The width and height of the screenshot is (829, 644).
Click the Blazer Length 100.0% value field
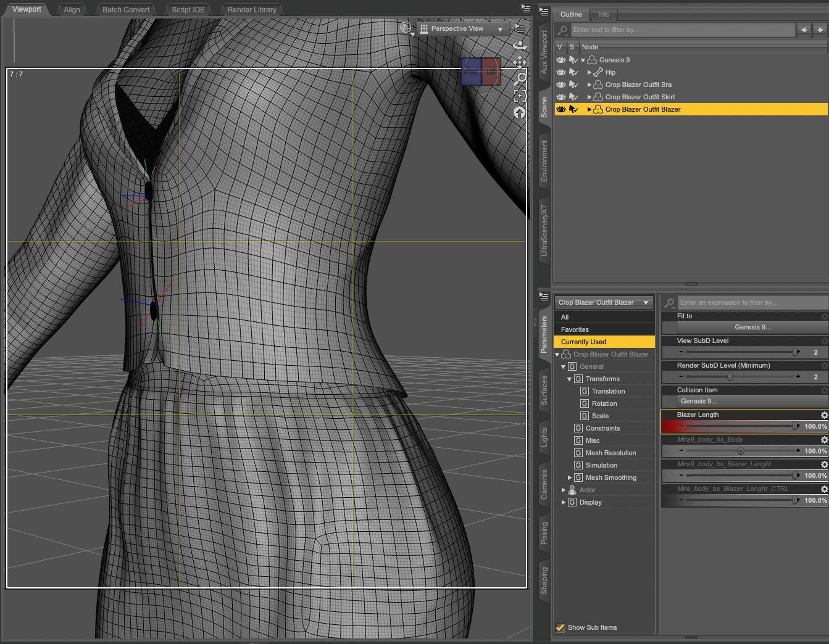[815, 426]
